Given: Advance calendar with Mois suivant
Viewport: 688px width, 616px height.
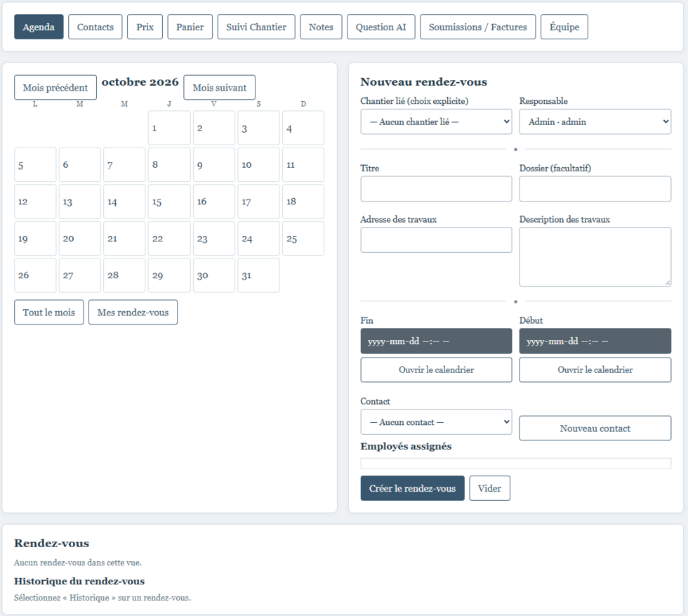Looking at the screenshot, I should point(219,87).
